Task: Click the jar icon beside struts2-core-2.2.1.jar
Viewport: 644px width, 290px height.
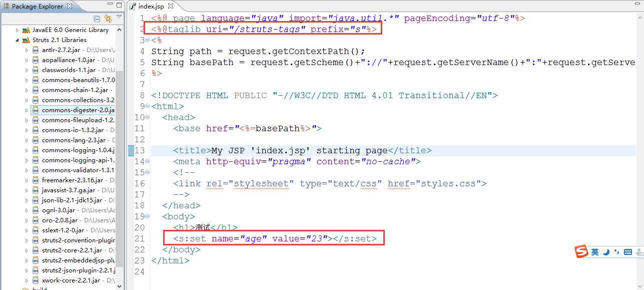Action: [x=36, y=250]
